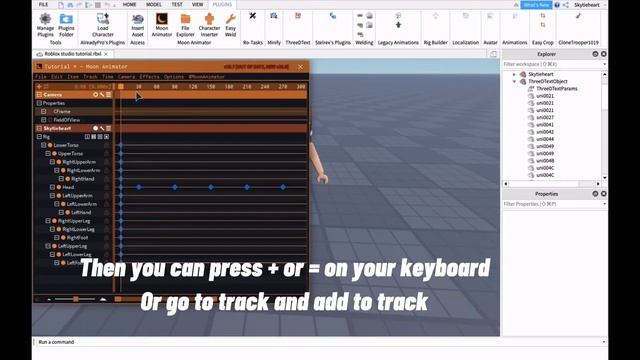This screenshot has width=640, height=360.
Task: Collapse the Rig group
Action: [39, 137]
